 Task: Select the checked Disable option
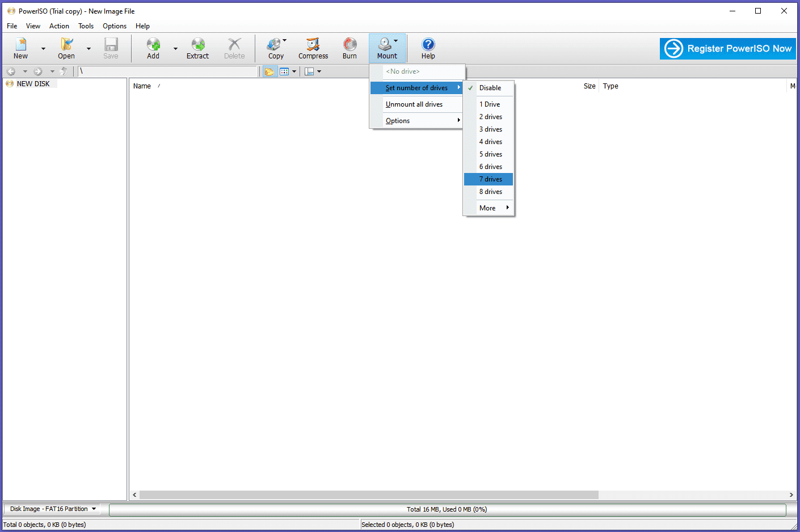pyautogui.click(x=489, y=88)
